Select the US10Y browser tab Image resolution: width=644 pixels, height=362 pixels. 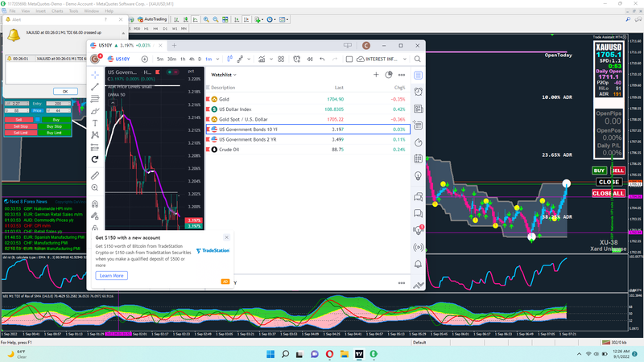(x=126, y=46)
